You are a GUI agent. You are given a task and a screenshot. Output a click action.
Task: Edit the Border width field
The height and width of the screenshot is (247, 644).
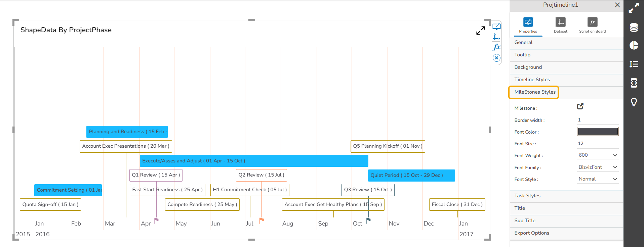pyautogui.click(x=598, y=120)
